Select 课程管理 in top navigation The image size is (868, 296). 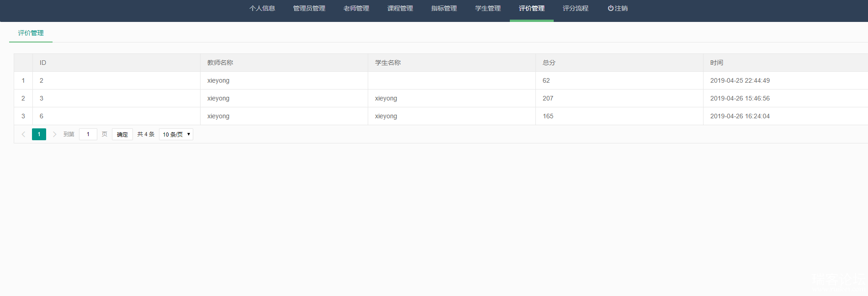400,8
